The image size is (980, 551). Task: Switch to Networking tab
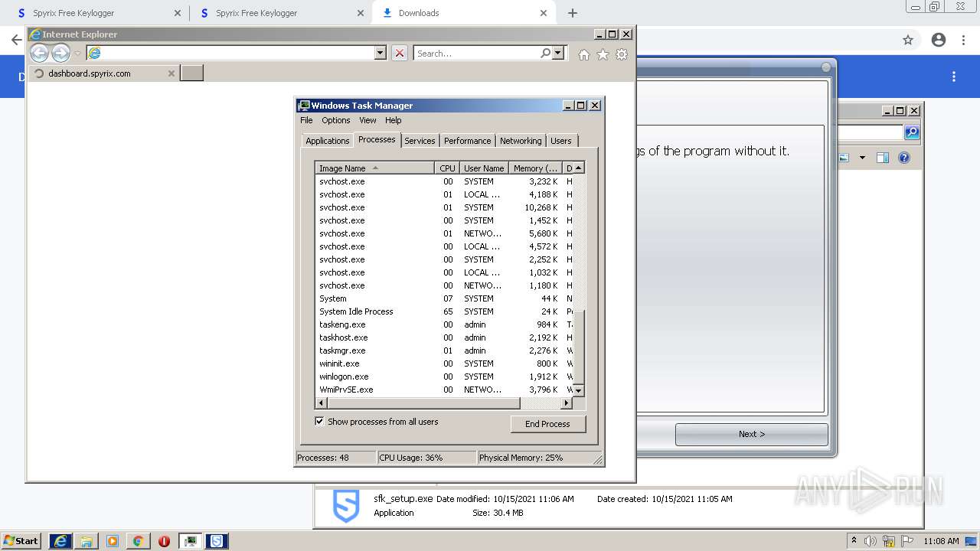(x=521, y=141)
